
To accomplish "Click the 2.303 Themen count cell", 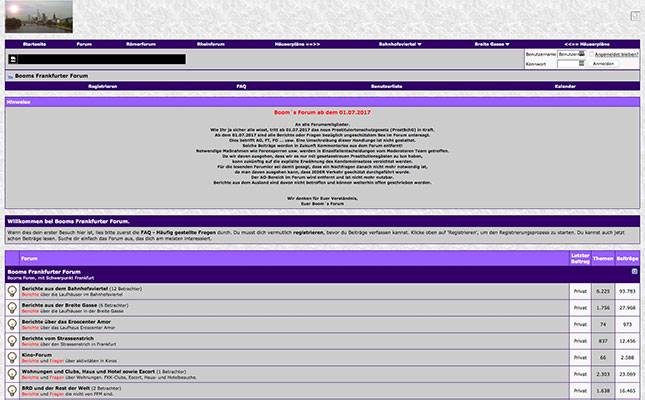I will coord(603,374).
